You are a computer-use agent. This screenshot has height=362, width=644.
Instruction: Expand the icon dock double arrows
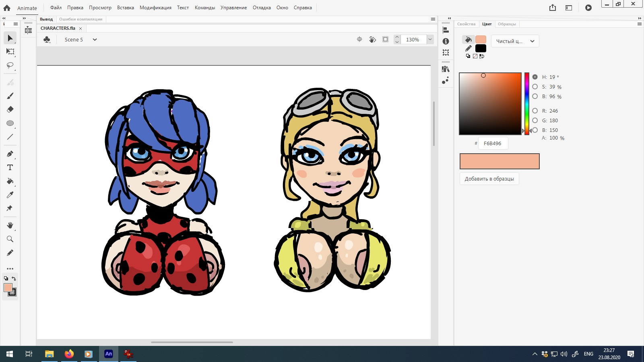pyautogui.click(x=450, y=18)
